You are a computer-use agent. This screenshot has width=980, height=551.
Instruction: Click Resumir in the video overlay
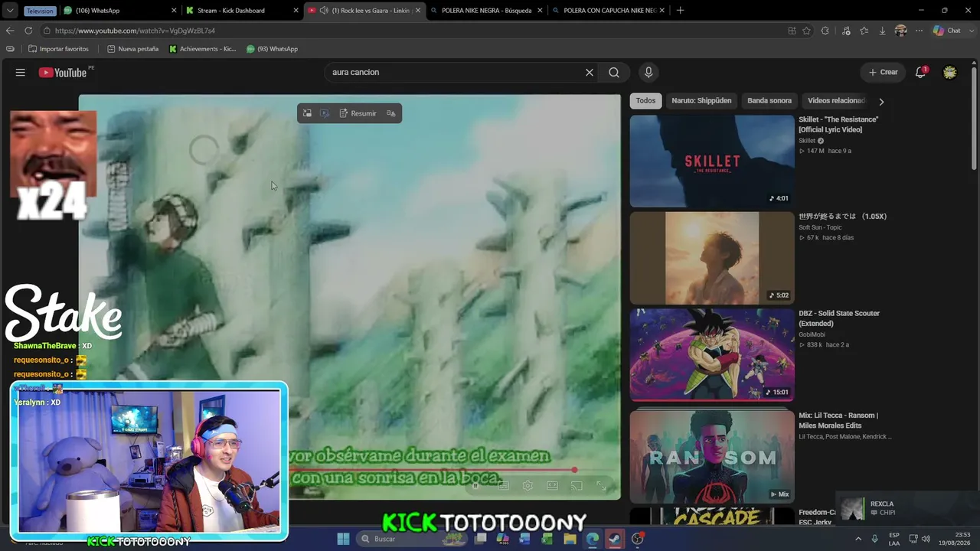358,113
